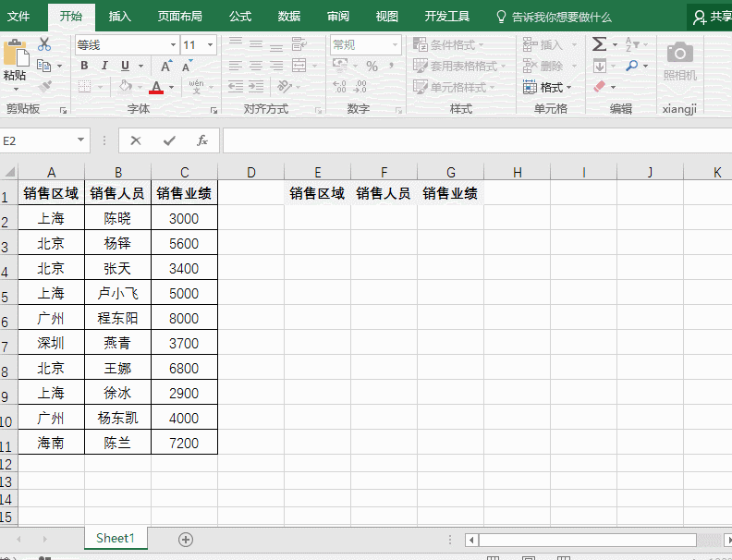The width and height of the screenshot is (732, 560).
Task: Open the 文件 File tab
Action: (x=18, y=17)
